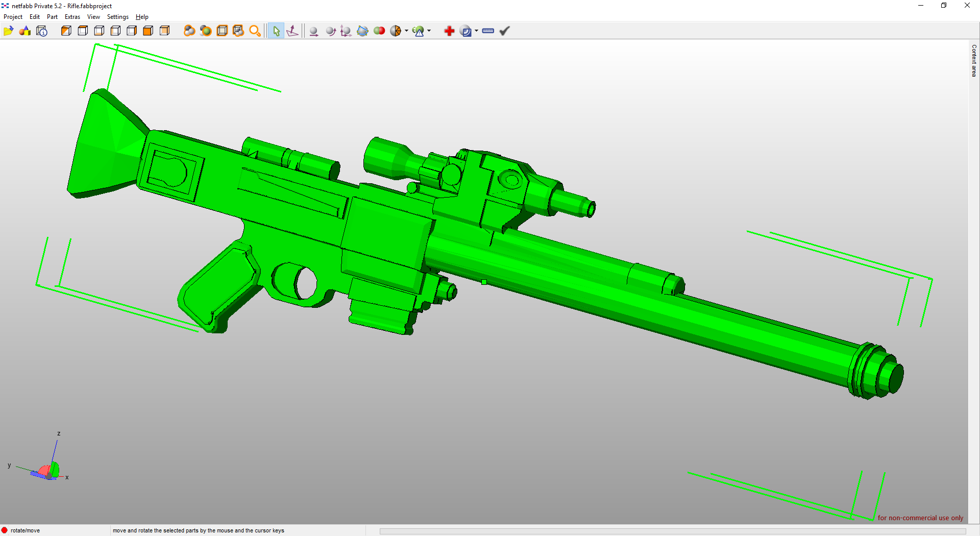The height and width of the screenshot is (536, 980).
Task: Open the platform info icon
Action: tap(42, 31)
